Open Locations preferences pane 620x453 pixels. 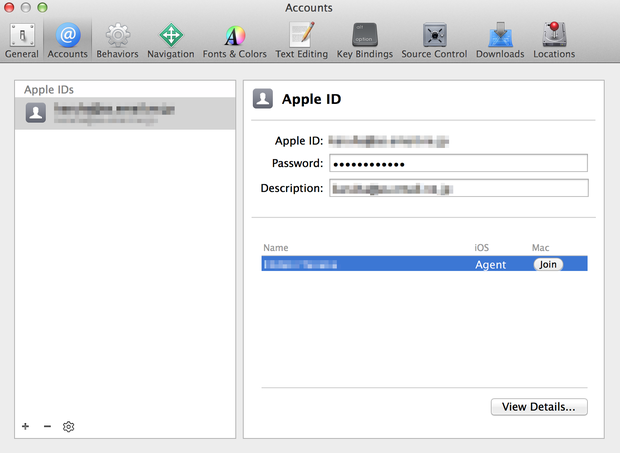click(x=554, y=40)
